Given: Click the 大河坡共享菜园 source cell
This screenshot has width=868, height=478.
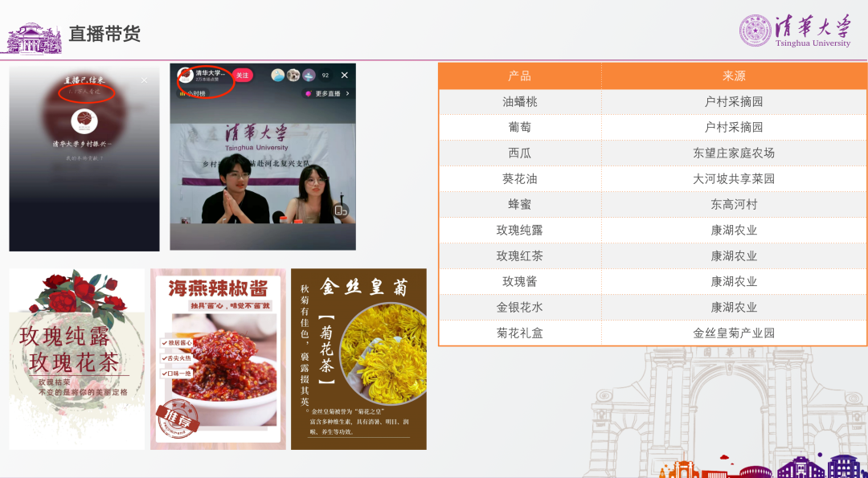Looking at the screenshot, I should [734, 178].
